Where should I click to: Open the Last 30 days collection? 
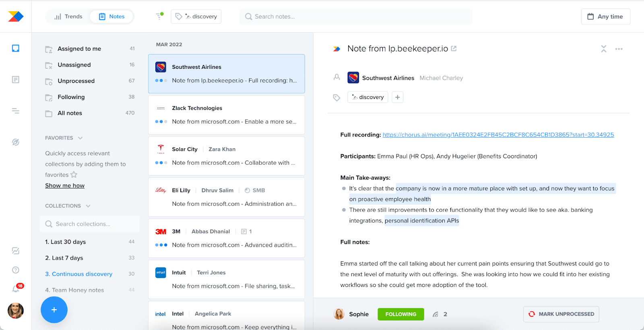coord(90,242)
